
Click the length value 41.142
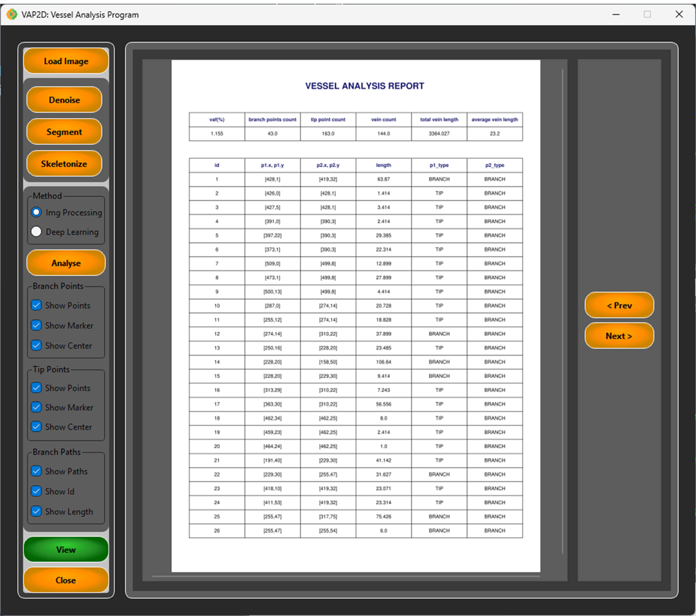point(383,460)
